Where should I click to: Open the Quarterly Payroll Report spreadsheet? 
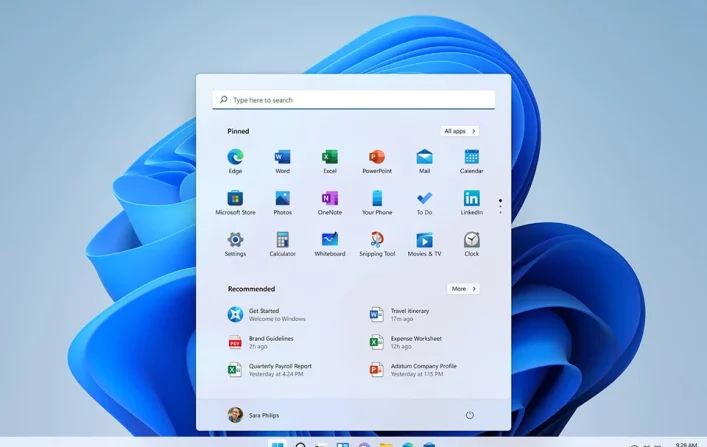(270, 369)
